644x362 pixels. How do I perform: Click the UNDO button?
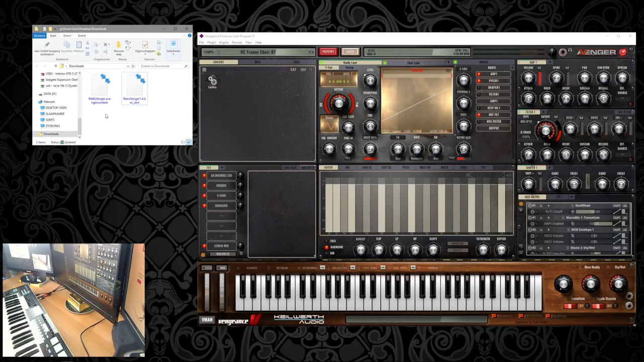[x=350, y=52]
